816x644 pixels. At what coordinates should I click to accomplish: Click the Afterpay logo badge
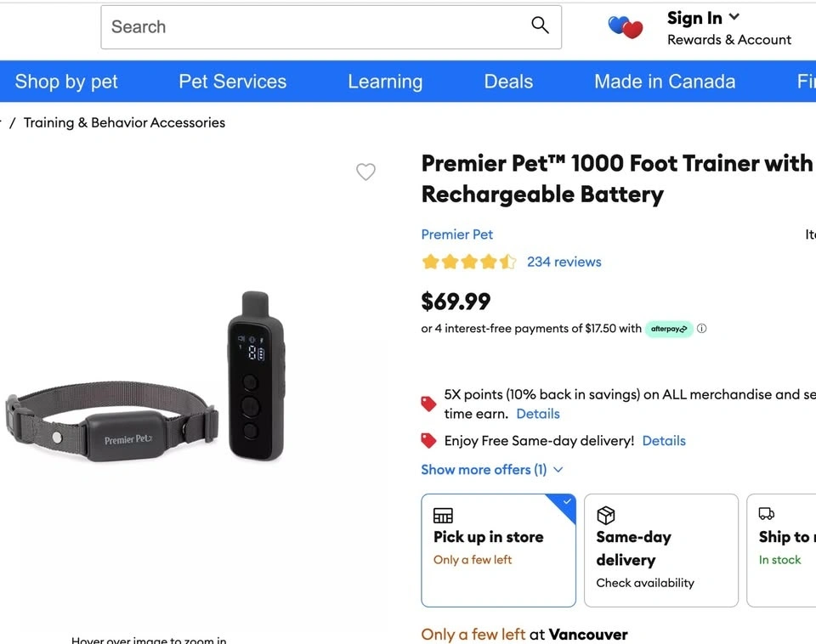(669, 329)
